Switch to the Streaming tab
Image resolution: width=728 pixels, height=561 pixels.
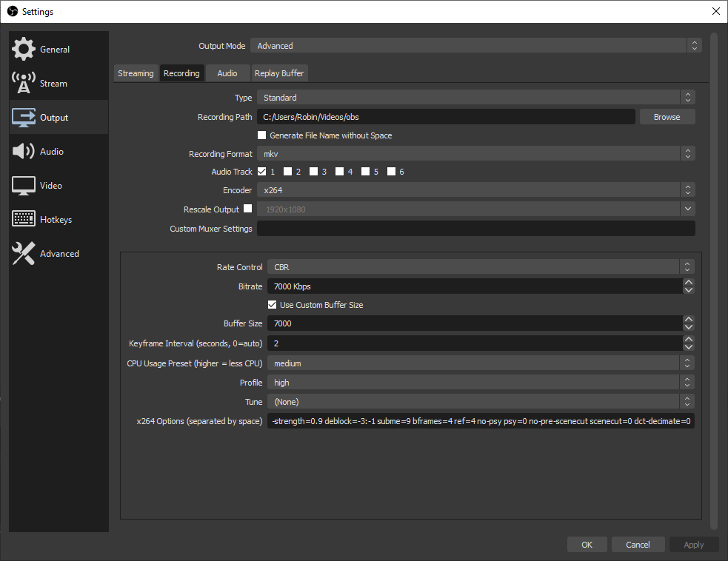click(136, 73)
